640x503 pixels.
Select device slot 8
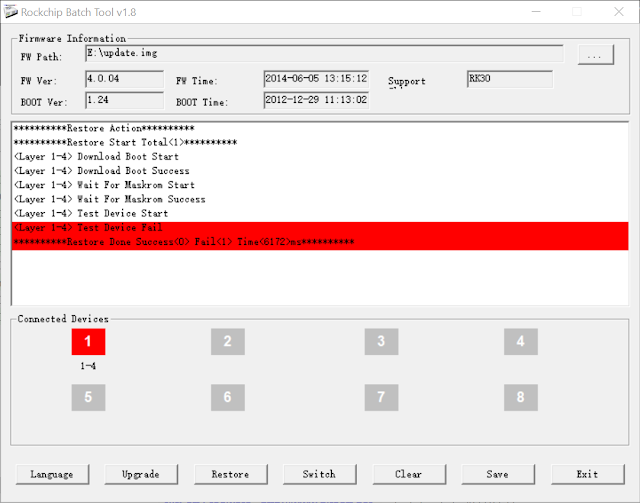521,397
